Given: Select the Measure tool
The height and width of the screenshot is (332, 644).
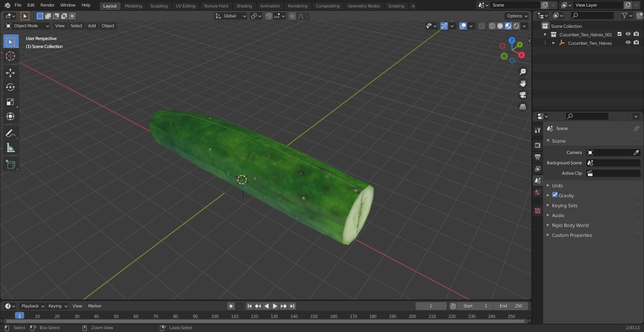Looking at the screenshot, I should (x=10, y=148).
